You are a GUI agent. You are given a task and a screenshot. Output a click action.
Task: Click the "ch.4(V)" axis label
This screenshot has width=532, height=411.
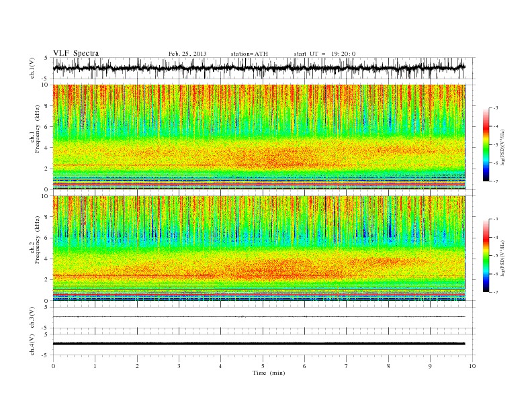[x=32, y=345]
